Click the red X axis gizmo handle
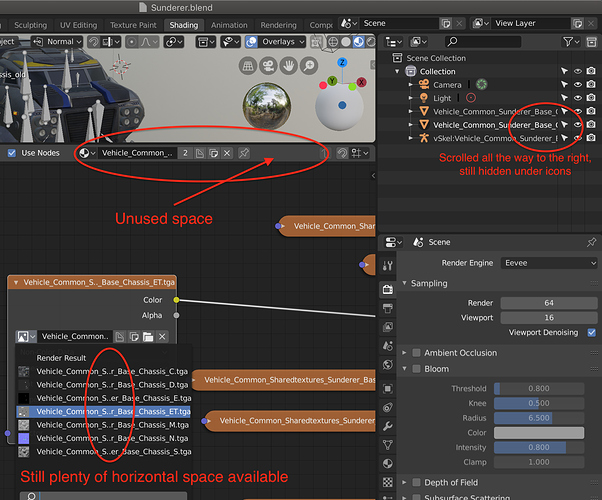This screenshot has width=602, height=500. point(361,82)
